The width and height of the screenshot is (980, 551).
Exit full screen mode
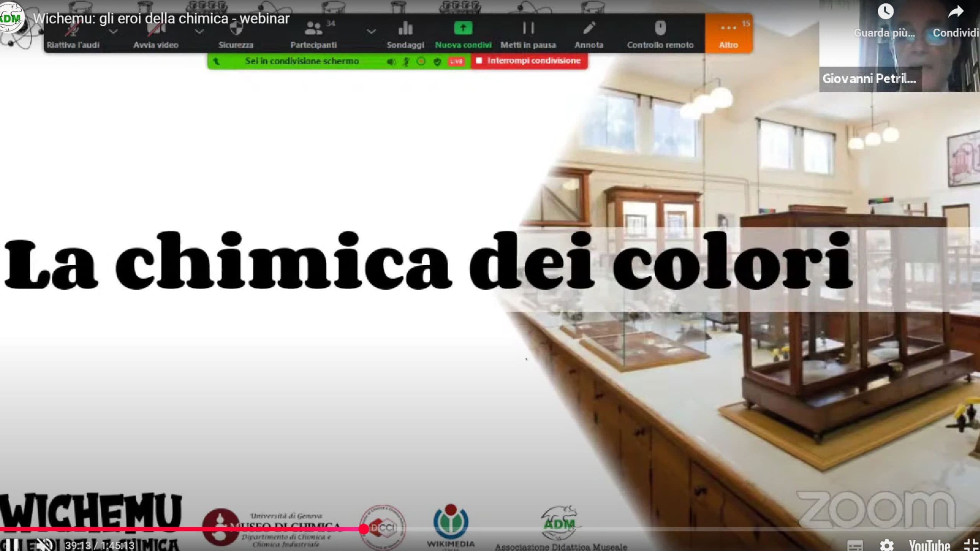coord(971,545)
